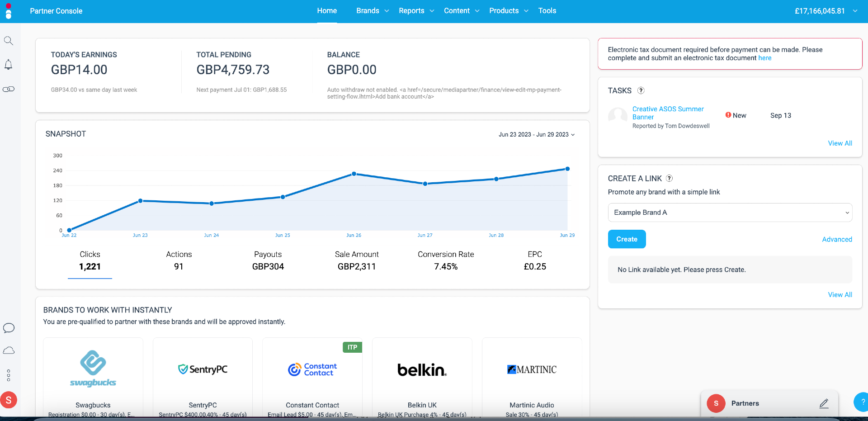Click the Jun 25 data point on chart
Viewport: 868px width, 421px height.
click(283, 197)
